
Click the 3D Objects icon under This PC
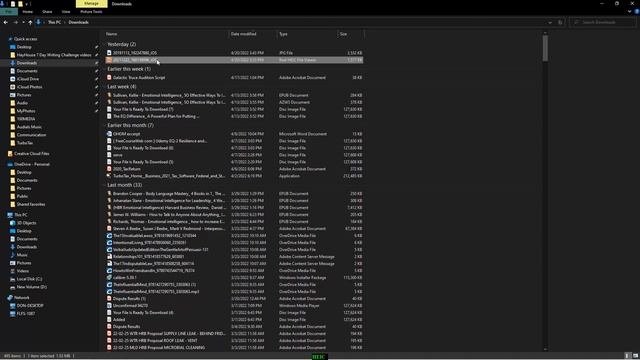coord(13,223)
